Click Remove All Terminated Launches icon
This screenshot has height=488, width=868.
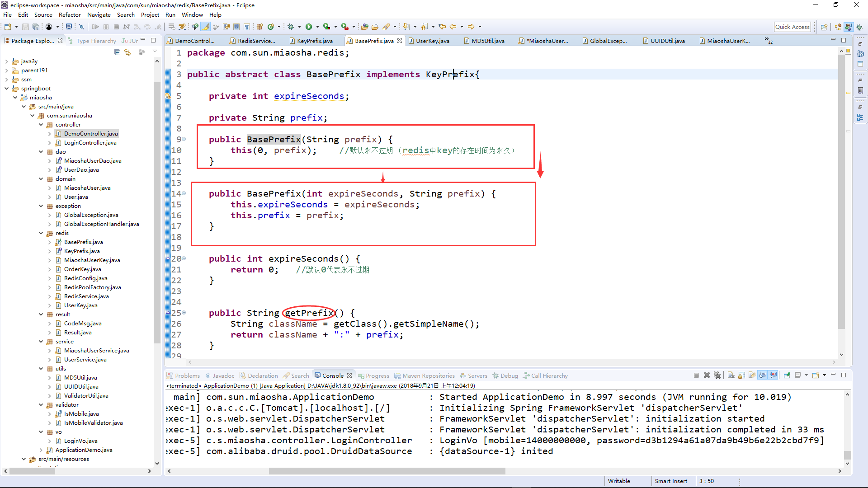tap(717, 375)
